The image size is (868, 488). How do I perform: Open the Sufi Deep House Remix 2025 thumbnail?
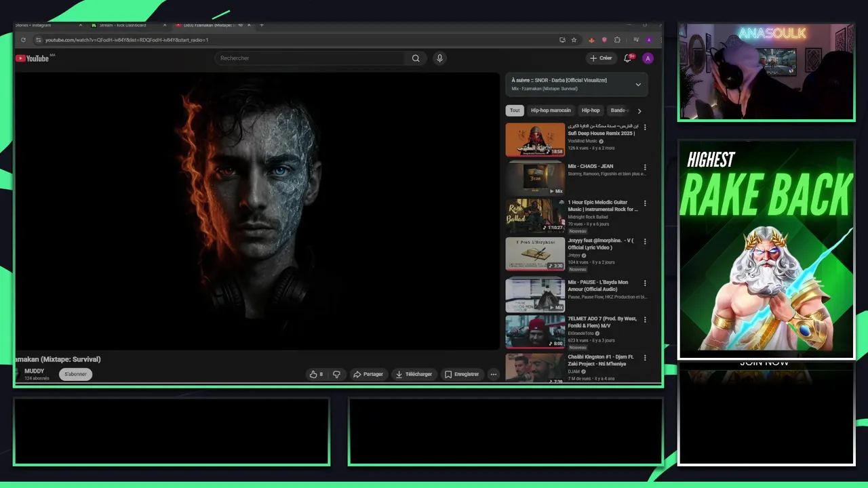point(535,140)
